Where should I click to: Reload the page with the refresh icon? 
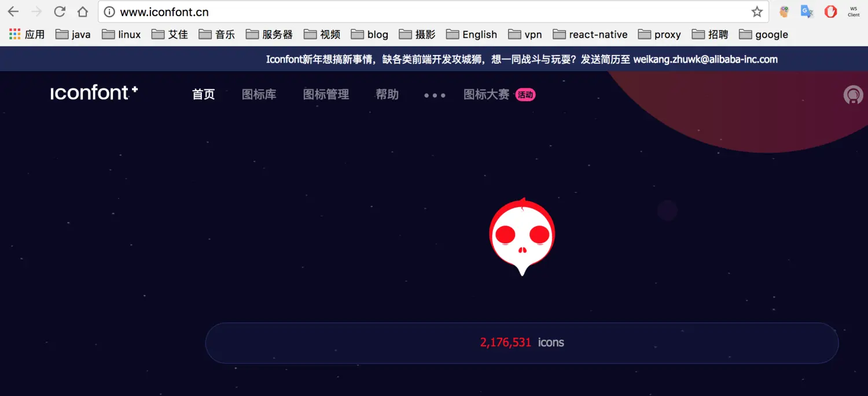click(x=60, y=12)
